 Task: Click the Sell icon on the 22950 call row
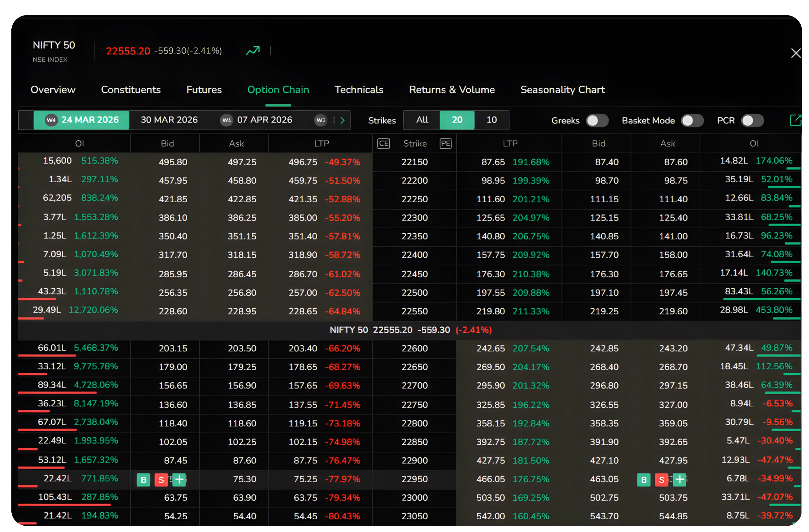coord(162,480)
